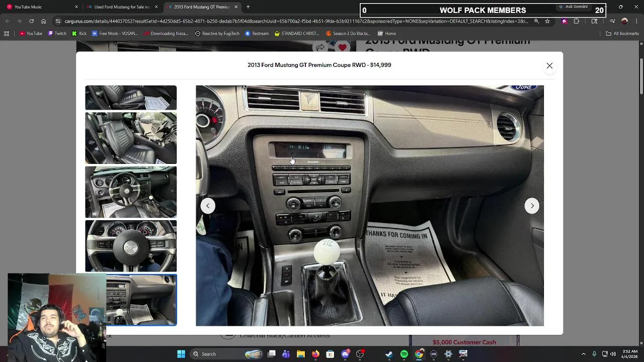Image resolution: width=644 pixels, height=362 pixels.
Task: Select the steering wheel and dash thumbnail
Action: tap(131, 192)
